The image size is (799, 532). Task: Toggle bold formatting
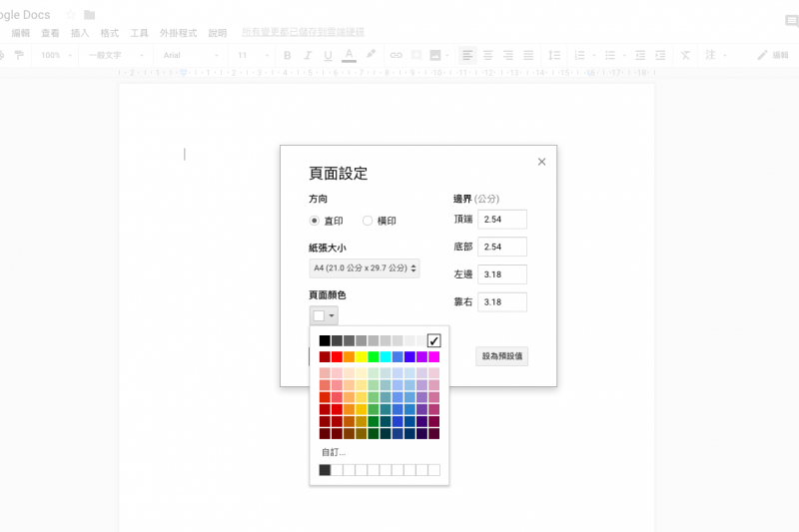288,55
